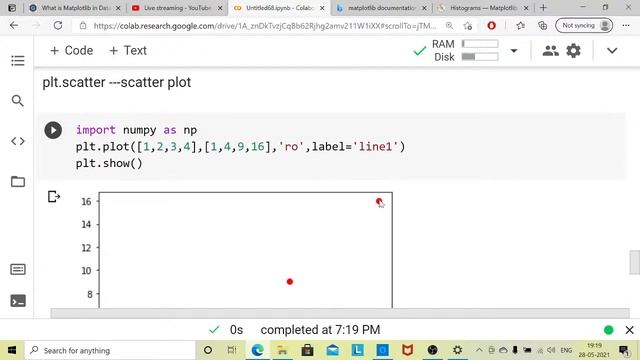Open the Files folder icon in sidebar
640x360 pixels.
click(x=18, y=182)
